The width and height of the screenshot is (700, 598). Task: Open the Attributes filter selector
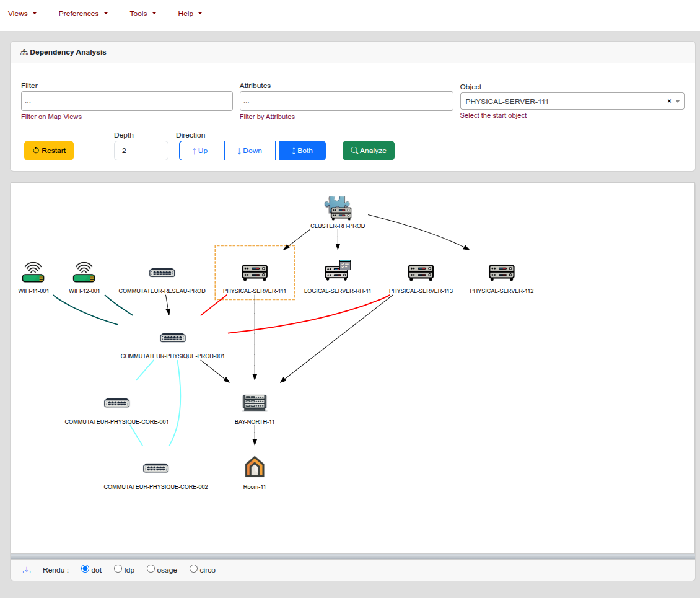pyautogui.click(x=346, y=101)
